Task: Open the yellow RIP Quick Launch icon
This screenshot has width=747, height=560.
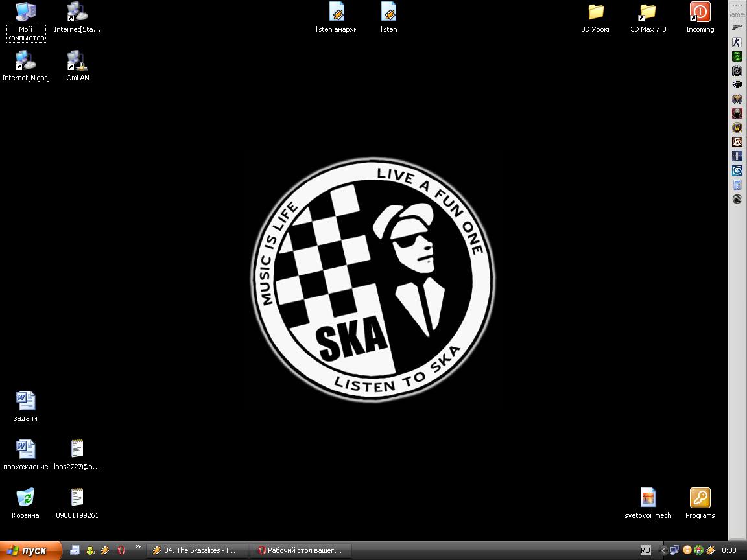Action: tap(90, 550)
